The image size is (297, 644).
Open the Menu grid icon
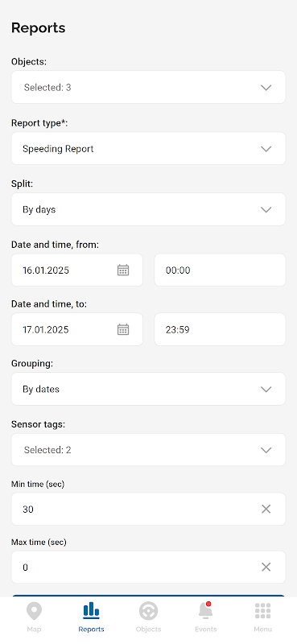[x=262, y=611]
